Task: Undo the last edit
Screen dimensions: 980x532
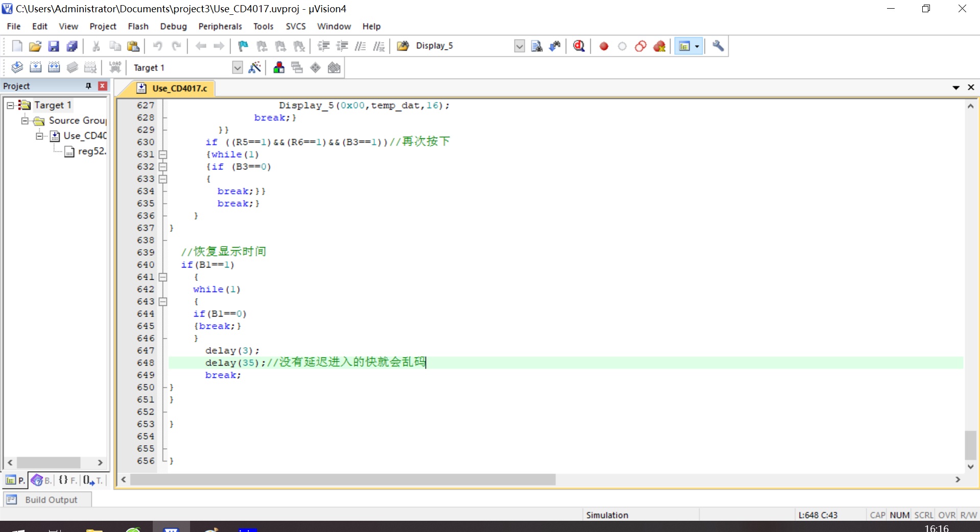Action: click(157, 46)
